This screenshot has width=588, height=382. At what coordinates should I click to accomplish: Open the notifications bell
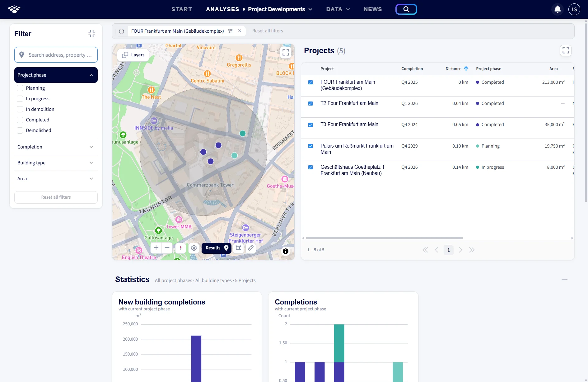[558, 9]
